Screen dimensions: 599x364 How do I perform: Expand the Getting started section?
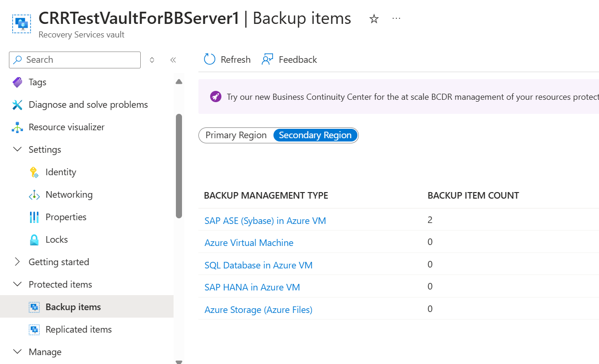(x=17, y=262)
